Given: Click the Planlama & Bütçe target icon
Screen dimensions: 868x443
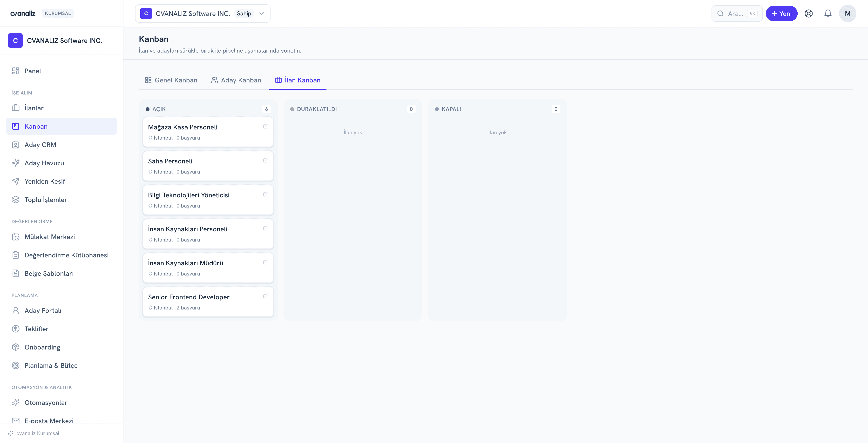Looking at the screenshot, I should click(x=15, y=366).
